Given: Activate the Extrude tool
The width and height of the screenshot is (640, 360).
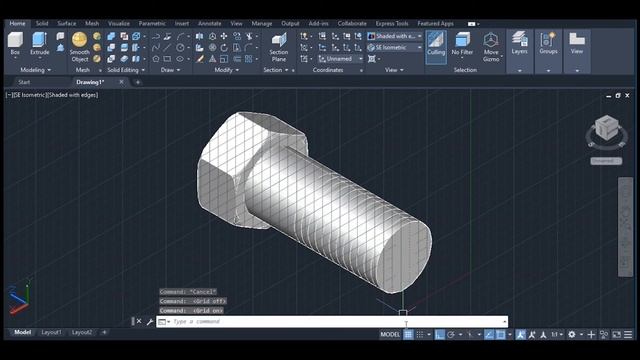Looking at the screenshot, I should pos(40,44).
